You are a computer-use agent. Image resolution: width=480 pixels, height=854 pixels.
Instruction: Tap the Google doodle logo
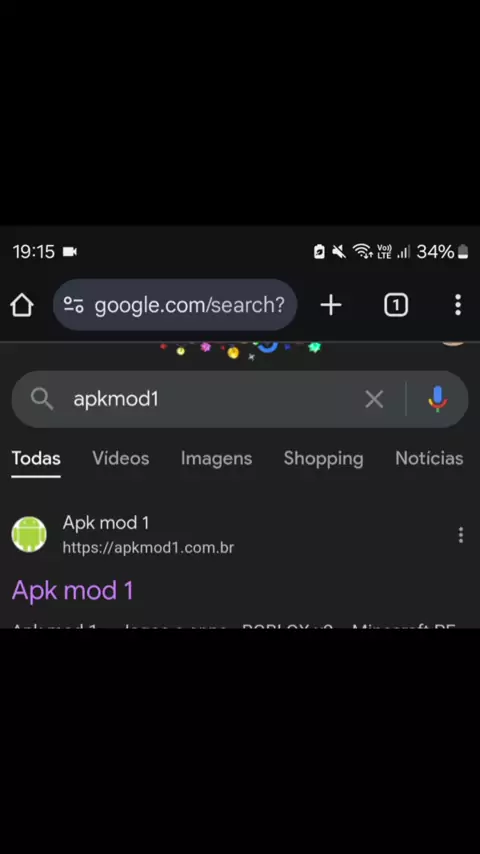[240, 350]
